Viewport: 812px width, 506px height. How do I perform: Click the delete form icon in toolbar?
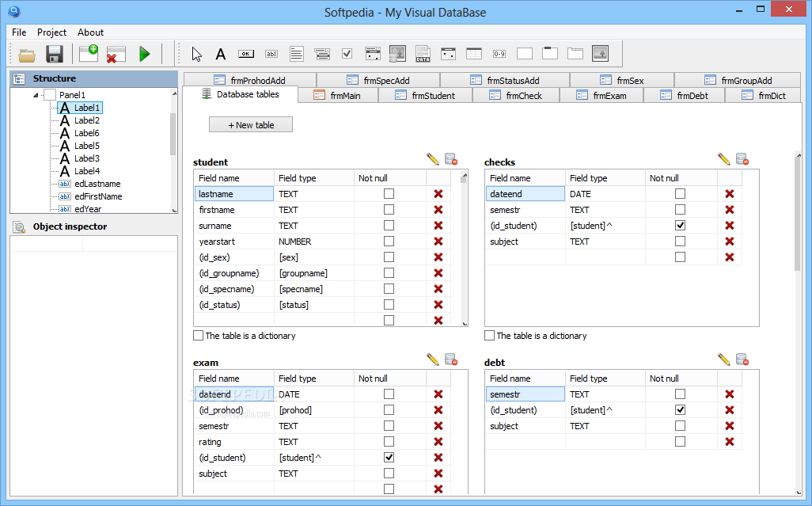pyautogui.click(x=116, y=54)
